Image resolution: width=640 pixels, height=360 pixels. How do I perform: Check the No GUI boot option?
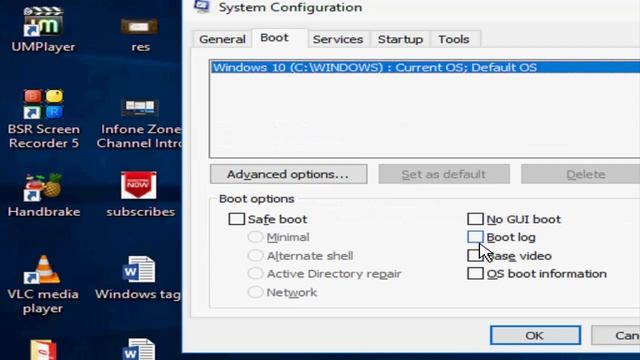click(x=475, y=219)
